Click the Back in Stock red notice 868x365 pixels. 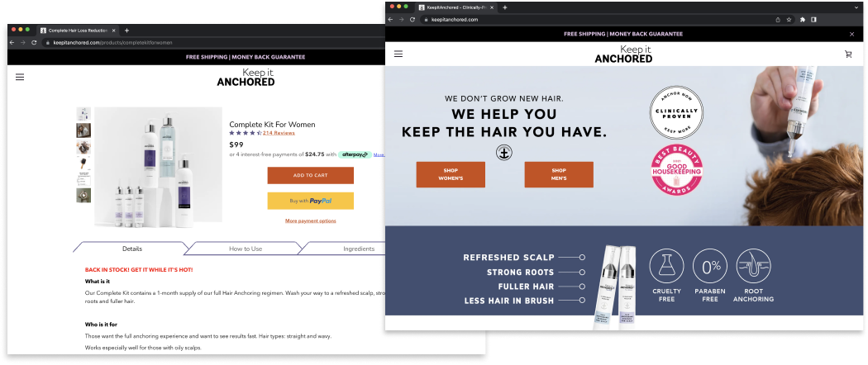point(139,270)
